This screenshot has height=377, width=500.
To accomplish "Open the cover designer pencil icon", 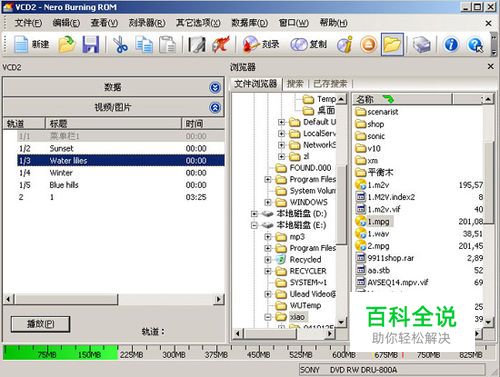I will pyautogui.click(x=197, y=44).
